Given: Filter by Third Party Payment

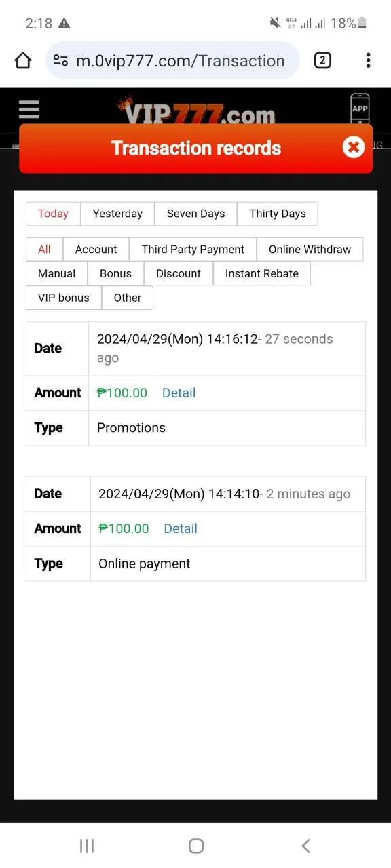Looking at the screenshot, I should (x=193, y=250).
